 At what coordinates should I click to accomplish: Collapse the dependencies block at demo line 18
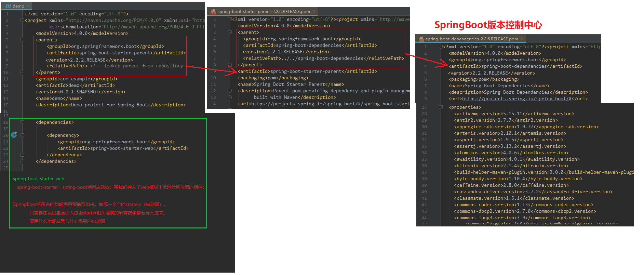coord(22,122)
